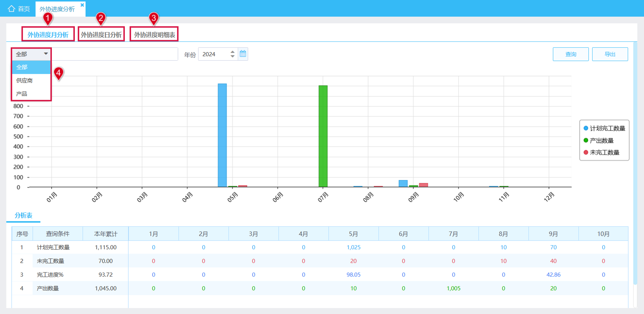Screen dimensions: 644x314
Task: Click the 查询 button
Action: point(570,54)
